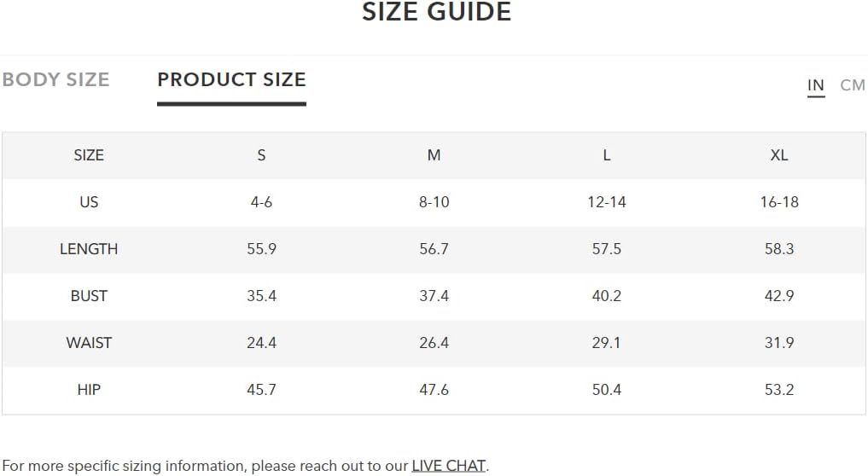
Task: Click the SIZE GUIDE heading
Action: click(437, 12)
